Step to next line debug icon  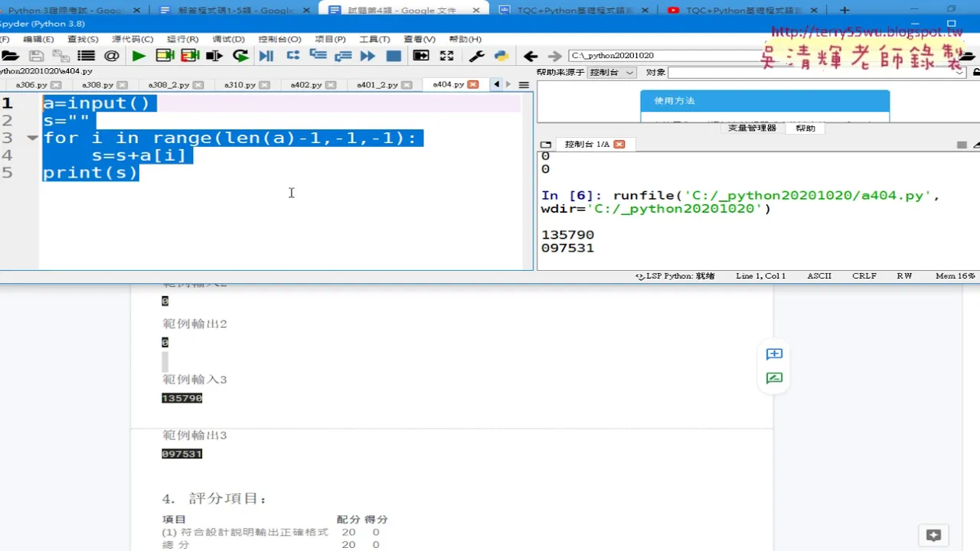pos(292,56)
